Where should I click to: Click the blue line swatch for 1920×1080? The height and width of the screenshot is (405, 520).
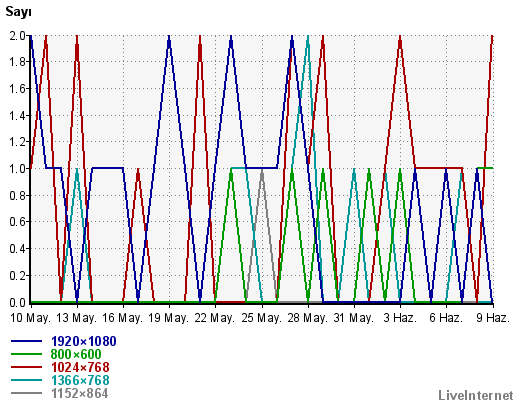pos(26,341)
